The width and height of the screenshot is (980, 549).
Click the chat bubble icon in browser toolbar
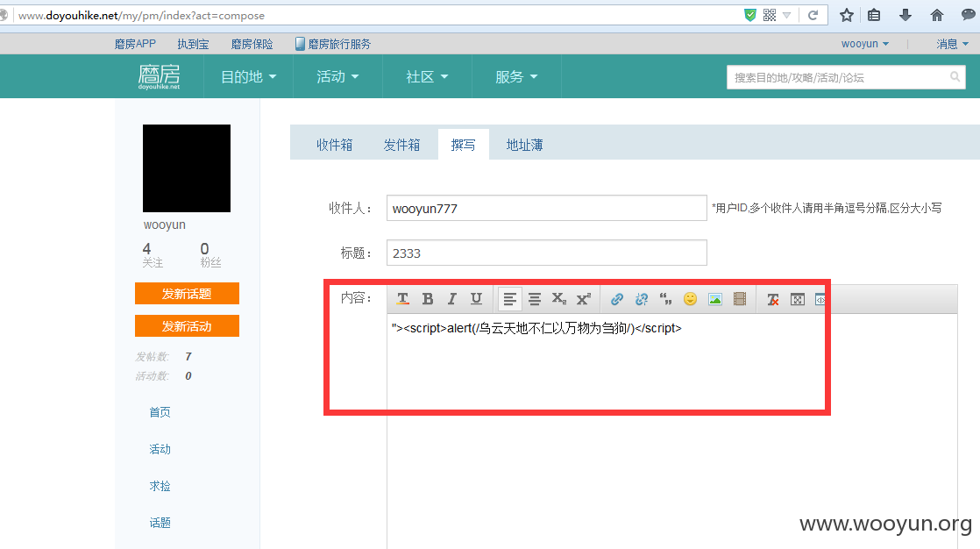[x=968, y=15]
